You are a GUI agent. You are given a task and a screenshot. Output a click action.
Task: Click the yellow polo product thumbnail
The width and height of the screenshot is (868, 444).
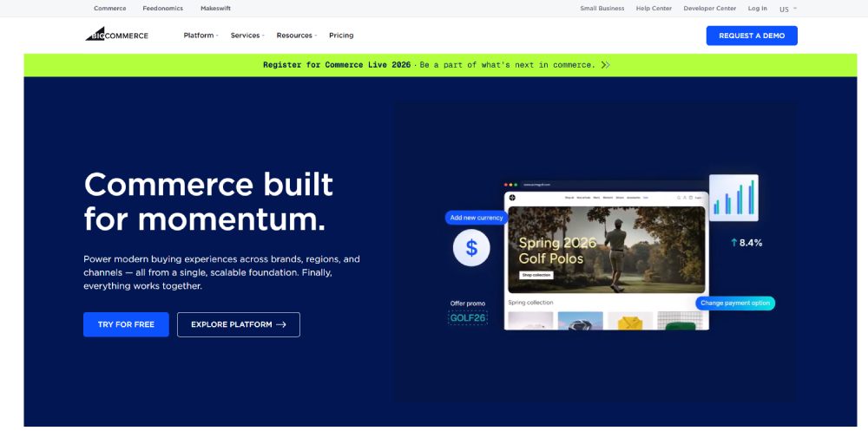tap(629, 321)
